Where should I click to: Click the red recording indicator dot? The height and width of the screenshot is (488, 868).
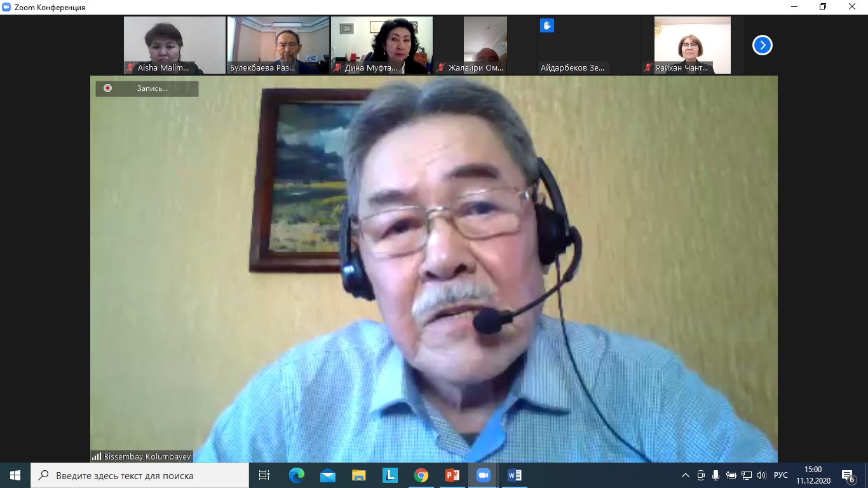(x=107, y=88)
